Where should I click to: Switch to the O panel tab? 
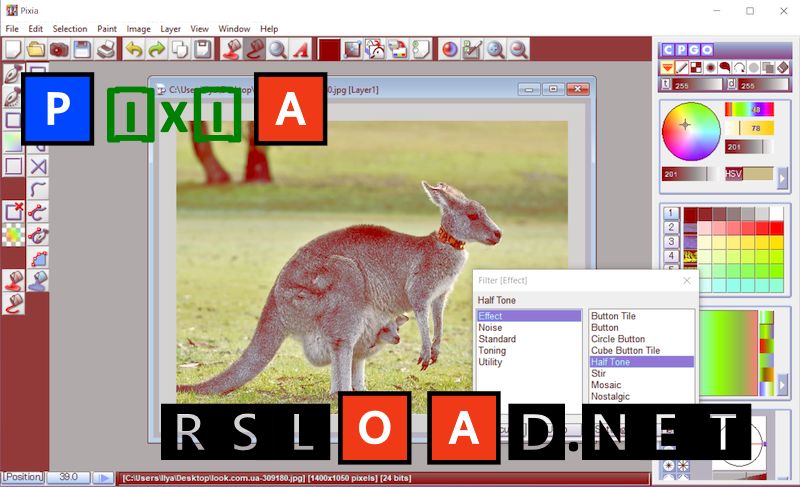707,49
